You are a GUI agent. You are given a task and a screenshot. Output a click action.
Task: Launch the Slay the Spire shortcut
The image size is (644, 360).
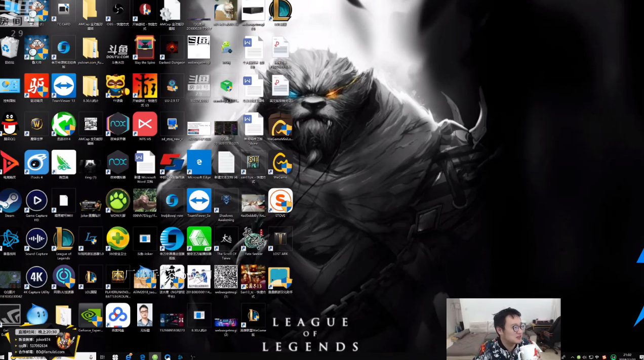[145, 48]
